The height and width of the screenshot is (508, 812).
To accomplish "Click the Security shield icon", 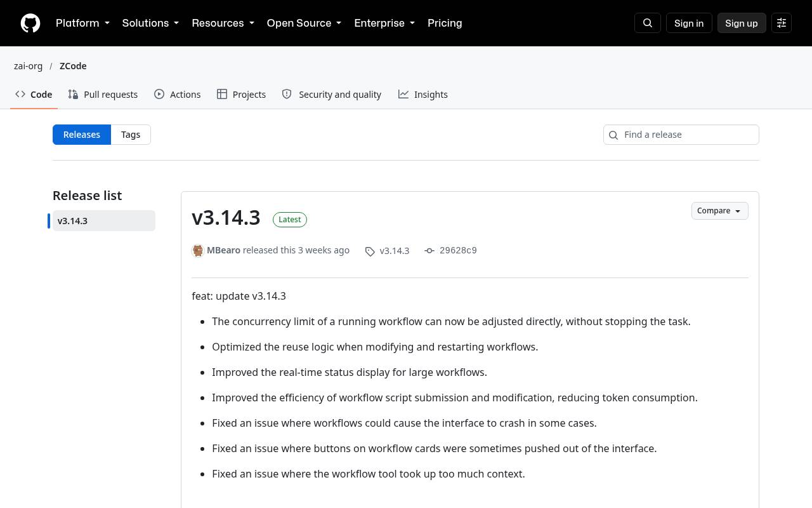I will coord(287,94).
